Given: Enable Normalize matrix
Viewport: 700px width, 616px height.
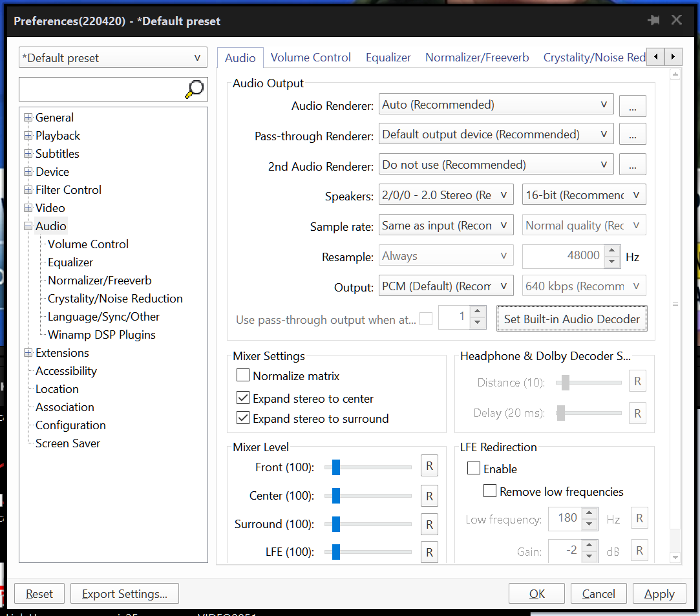Looking at the screenshot, I should 243,375.
